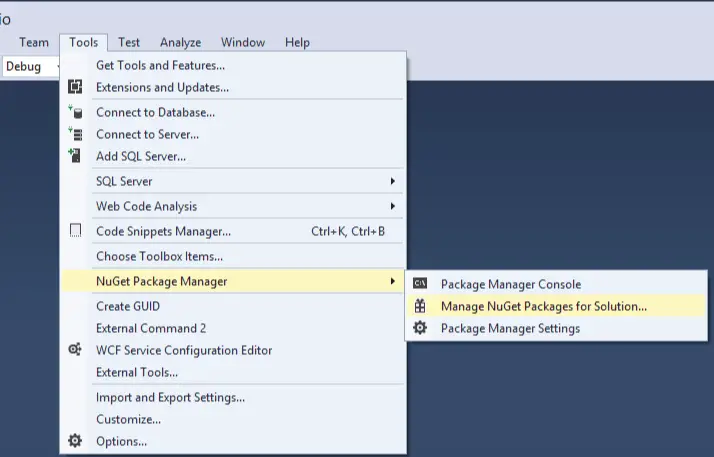Open the Help menu
Image resolution: width=714 pixels, height=457 pixels.
coord(297,42)
